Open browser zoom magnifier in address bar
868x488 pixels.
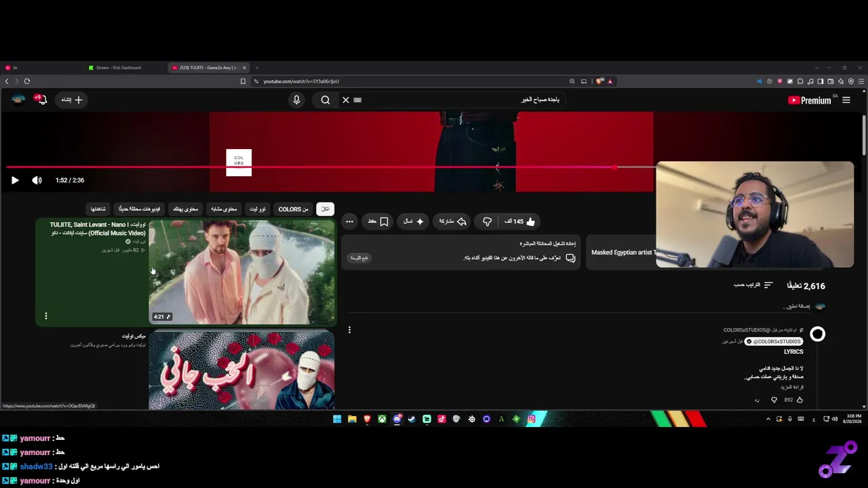(572, 81)
